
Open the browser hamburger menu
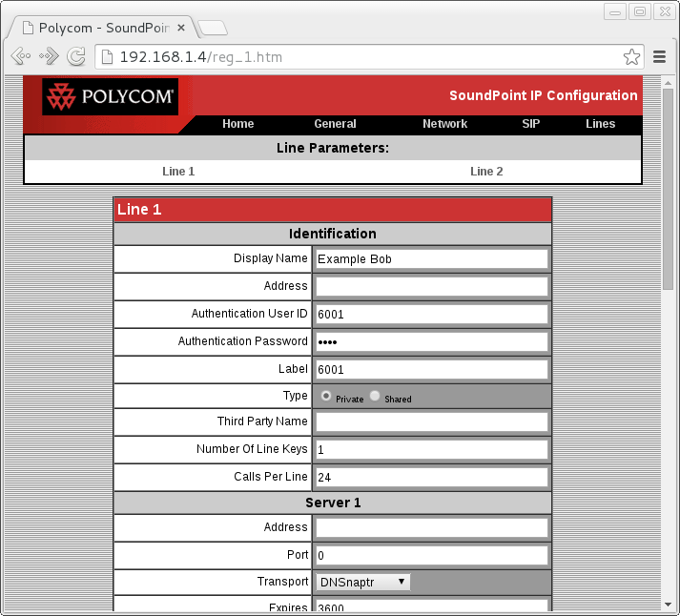659,57
